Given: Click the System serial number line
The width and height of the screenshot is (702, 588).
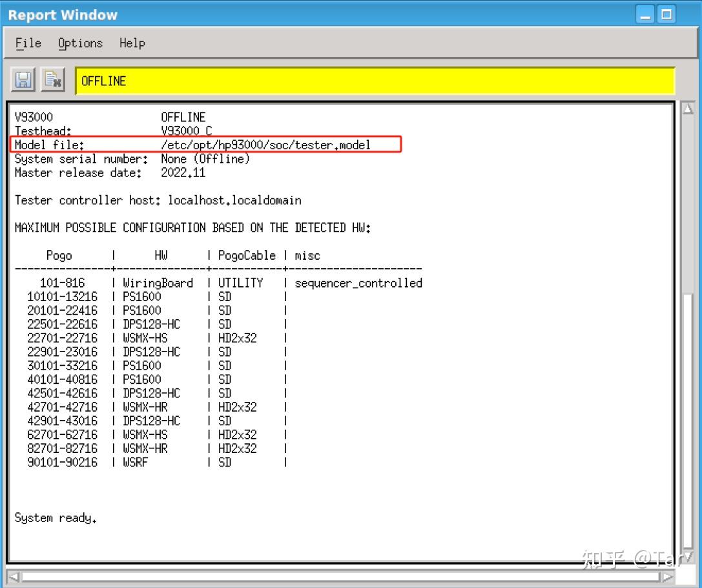Looking at the screenshot, I should 129,159.
